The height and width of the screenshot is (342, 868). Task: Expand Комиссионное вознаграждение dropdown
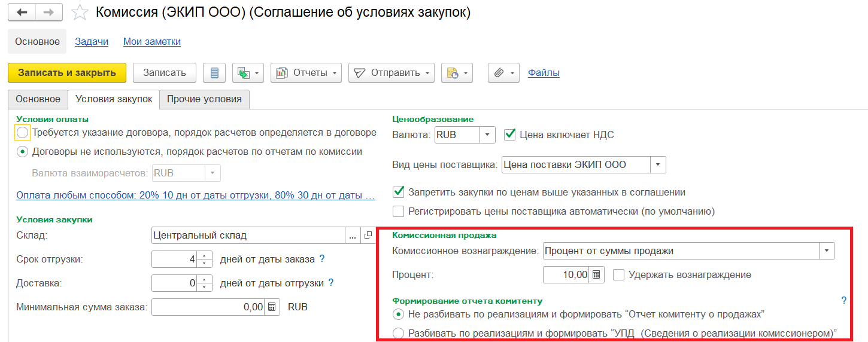pyautogui.click(x=827, y=251)
